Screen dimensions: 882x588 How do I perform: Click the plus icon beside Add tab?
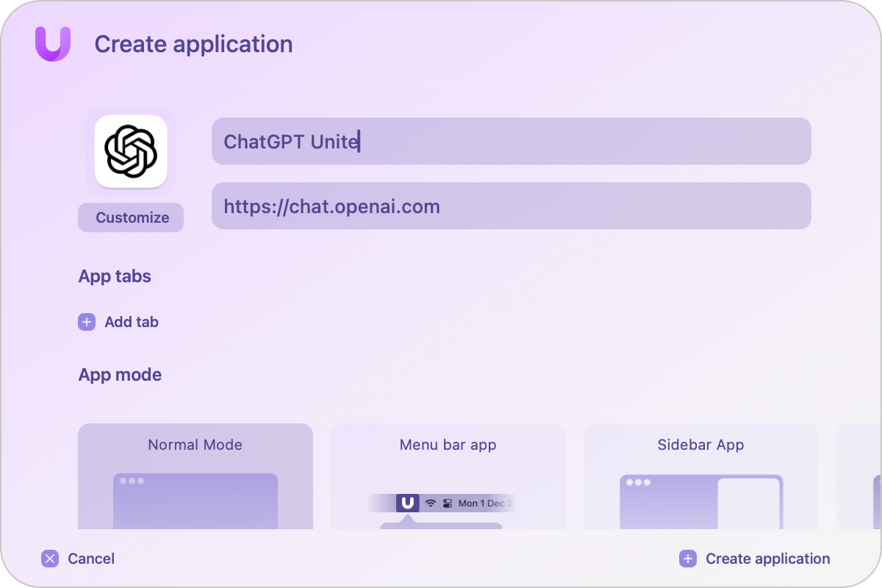86,322
